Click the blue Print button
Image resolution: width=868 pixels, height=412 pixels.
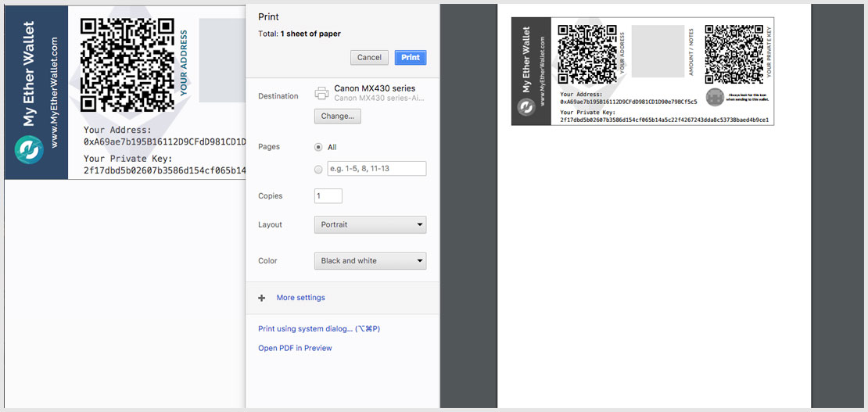[x=411, y=58]
